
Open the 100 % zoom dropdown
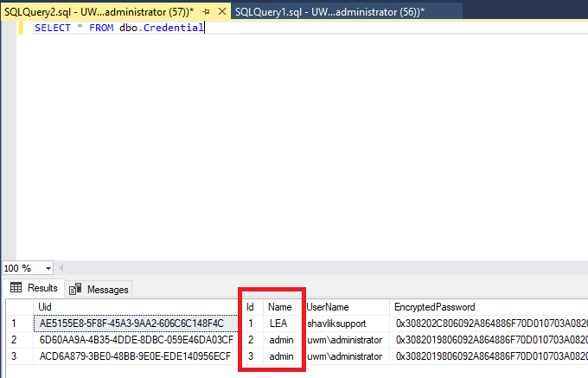point(48,268)
